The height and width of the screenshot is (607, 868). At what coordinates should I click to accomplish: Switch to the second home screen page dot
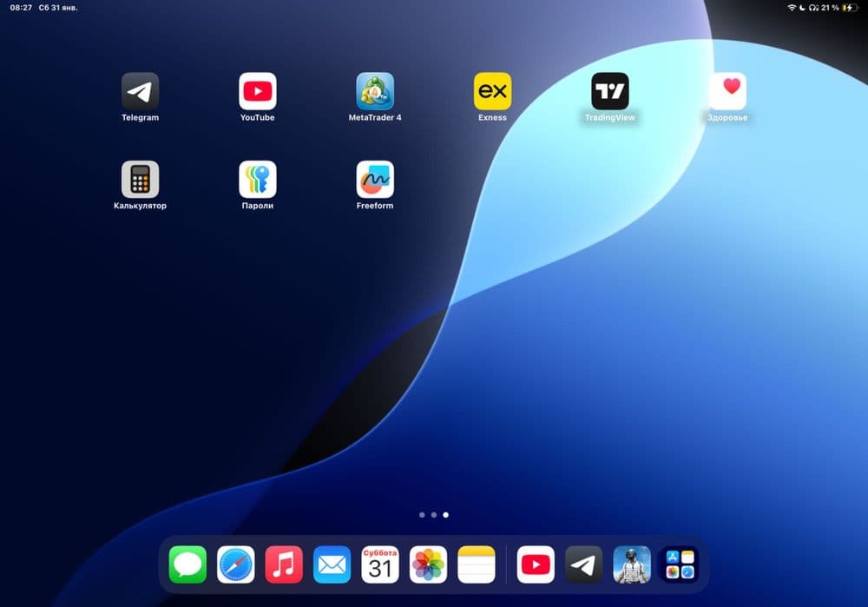click(434, 515)
